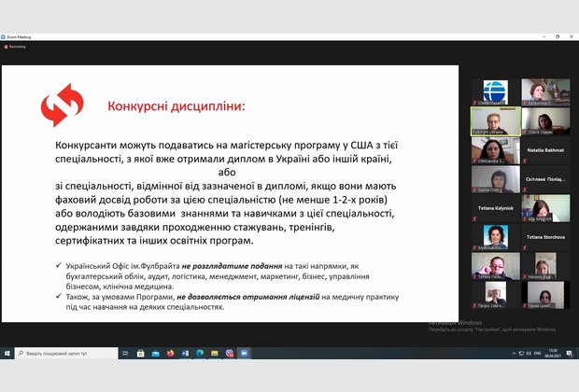Click Tetiana Kalyniuk's muted microphone icon
The height and width of the screenshot is (392, 579).
(474, 219)
